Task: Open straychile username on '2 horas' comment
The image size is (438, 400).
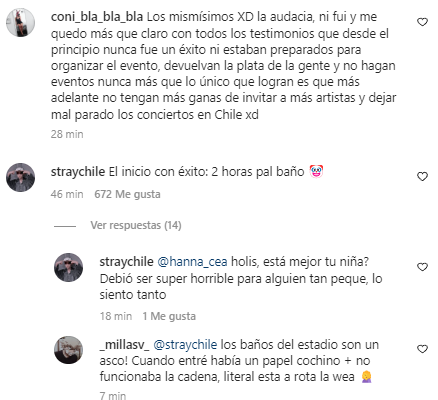Action: pos(78,172)
